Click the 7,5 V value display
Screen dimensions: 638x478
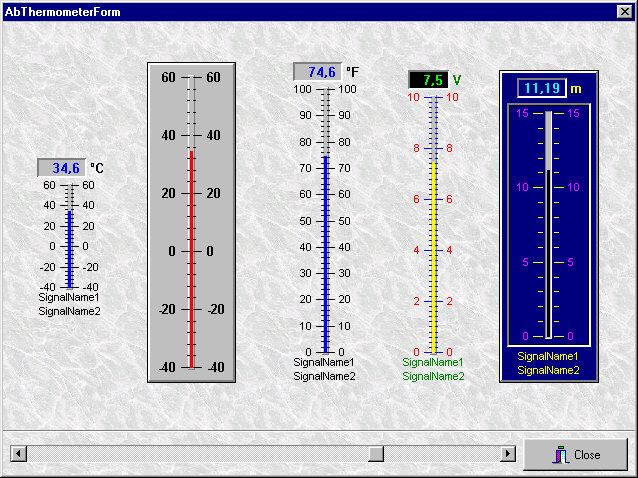428,80
